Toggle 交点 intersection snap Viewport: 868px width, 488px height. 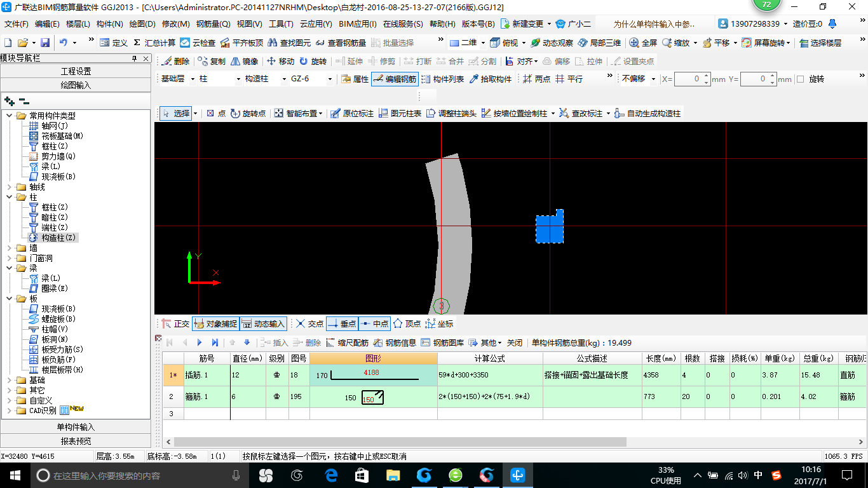(x=309, y=324)
